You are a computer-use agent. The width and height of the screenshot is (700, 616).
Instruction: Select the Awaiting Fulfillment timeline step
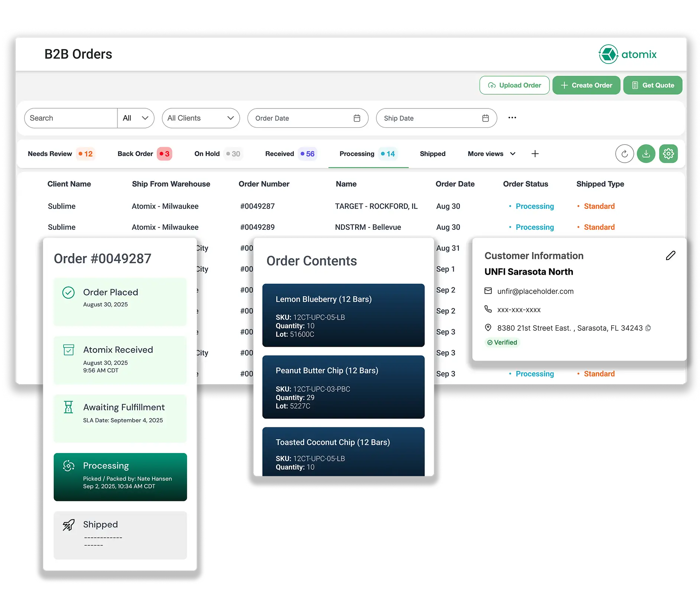click(x=120, y=418)
